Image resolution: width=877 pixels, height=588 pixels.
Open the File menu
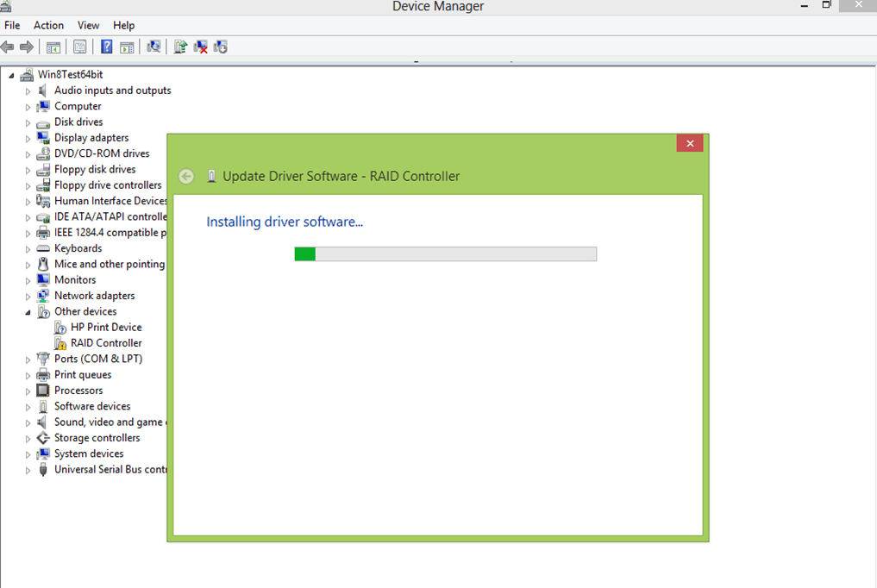point(12,25)
